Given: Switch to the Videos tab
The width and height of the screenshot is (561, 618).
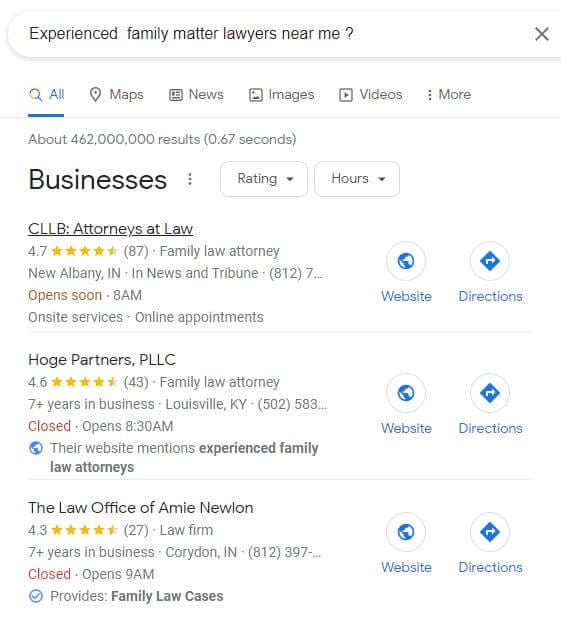Looking at the screenshot, I should (371, 95).
